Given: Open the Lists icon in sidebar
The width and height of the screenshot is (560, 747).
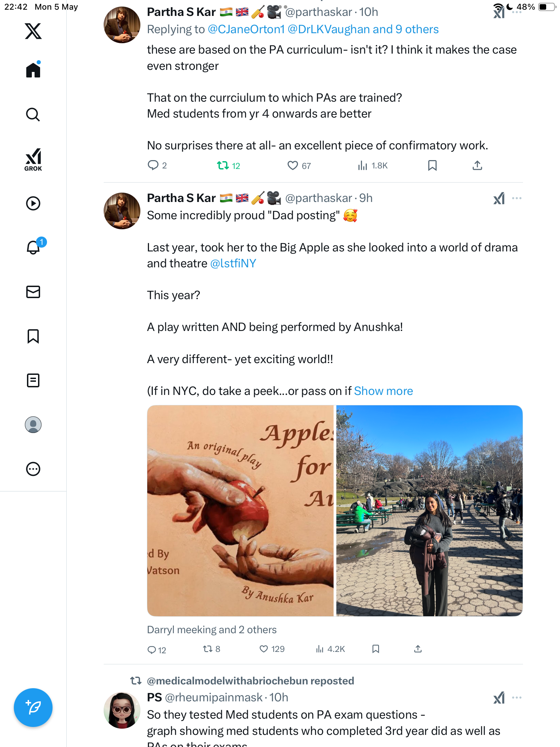Looking at the screenshot, I should pos(33,380).
